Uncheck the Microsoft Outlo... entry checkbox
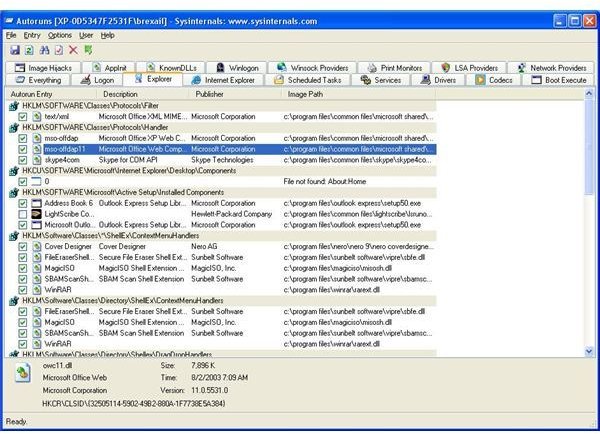Image resolution: width=600 pixels, height=434 pixels. coord(23,225)
